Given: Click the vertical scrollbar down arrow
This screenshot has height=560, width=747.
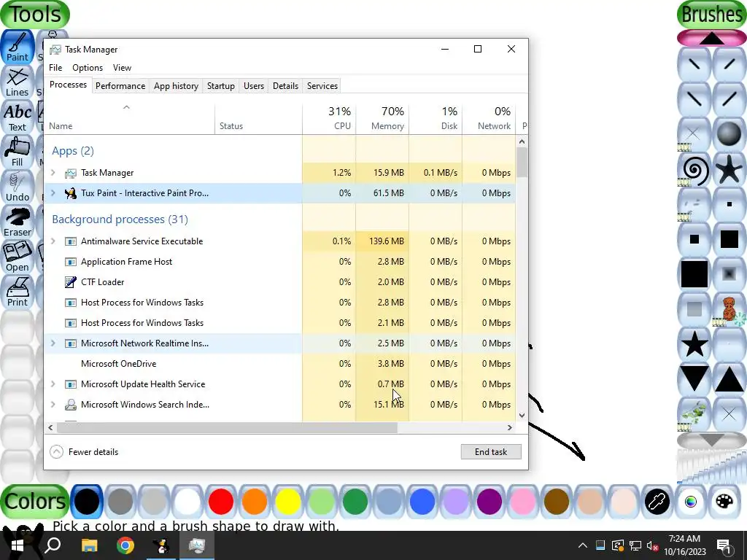Looking at the screenshot, I should 522,415.
